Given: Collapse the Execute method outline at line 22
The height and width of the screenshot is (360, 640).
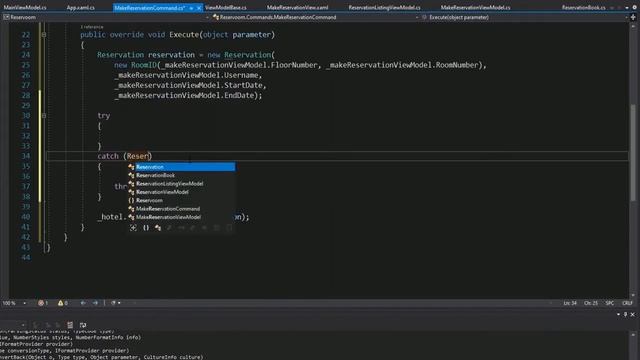Looking at the screenshot, I should (x=44, y=35).
